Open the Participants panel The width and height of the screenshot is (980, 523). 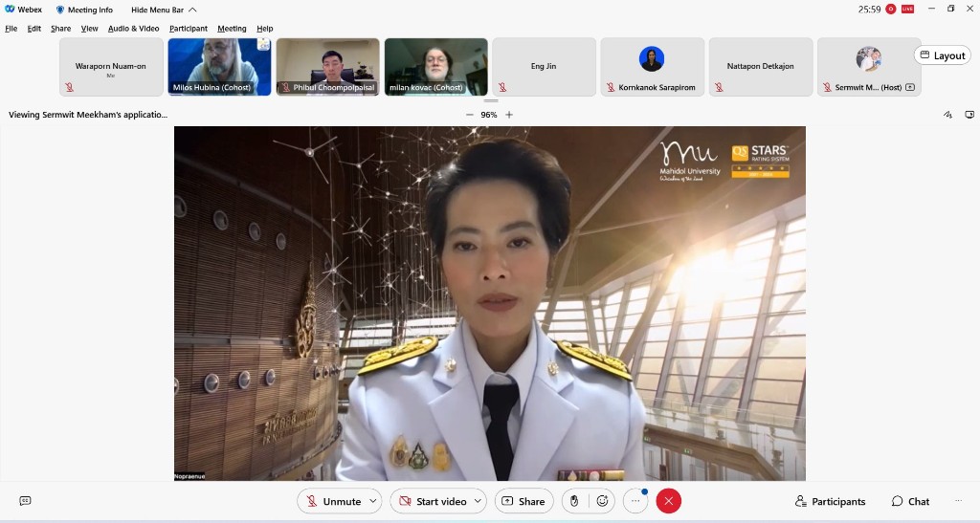click(x=830, y=501)
